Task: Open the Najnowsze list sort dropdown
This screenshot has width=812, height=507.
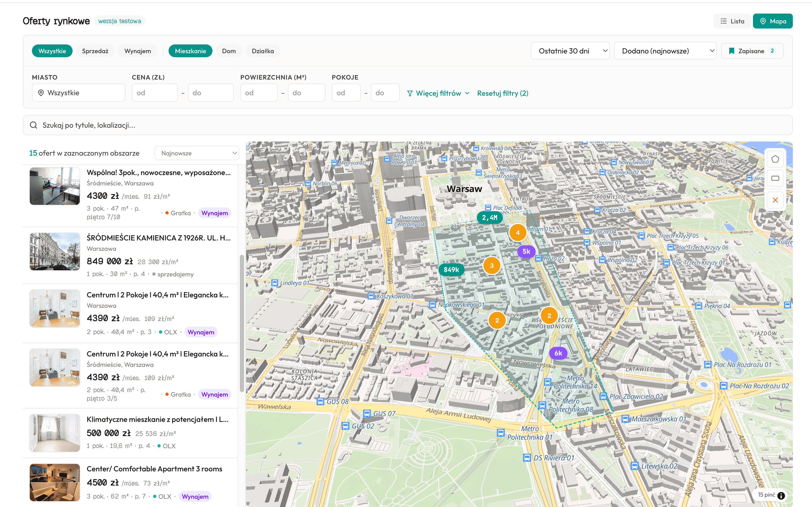Action: click(197, 153)
